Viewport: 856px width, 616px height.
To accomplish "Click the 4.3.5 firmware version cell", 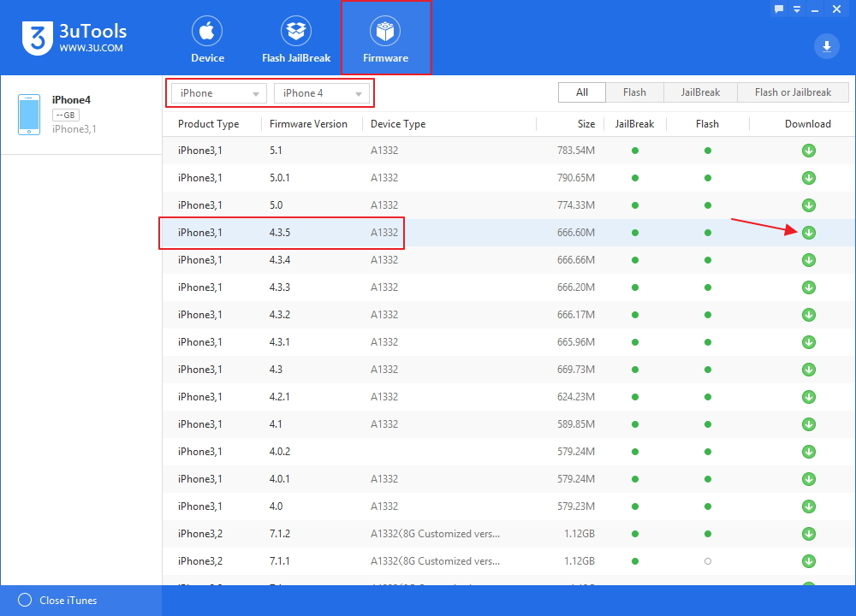I will [280, 233].
